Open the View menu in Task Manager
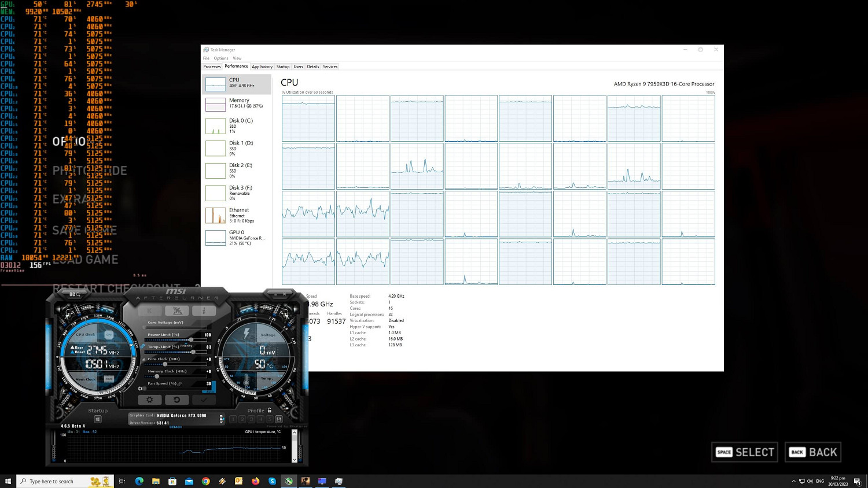 click(x=237, y=58)
